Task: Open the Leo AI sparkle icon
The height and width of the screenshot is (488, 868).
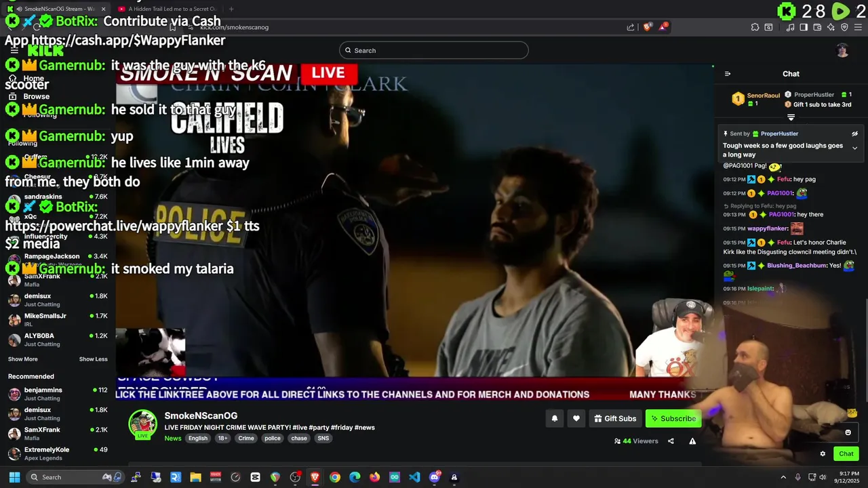Action: 831,27
